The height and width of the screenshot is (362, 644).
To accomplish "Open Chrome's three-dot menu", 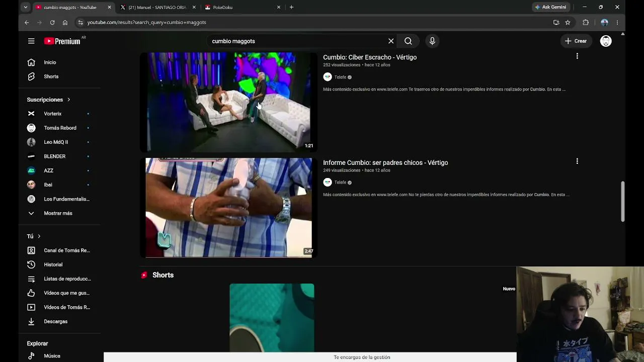I will (x=617, y=23).
